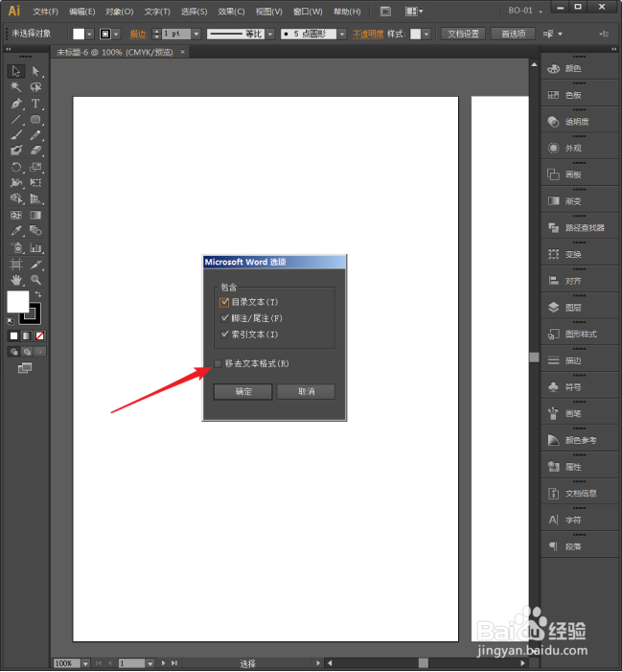Select the Blend tool
The height and width of the screenshot is (672, 622).
point(35,231)
